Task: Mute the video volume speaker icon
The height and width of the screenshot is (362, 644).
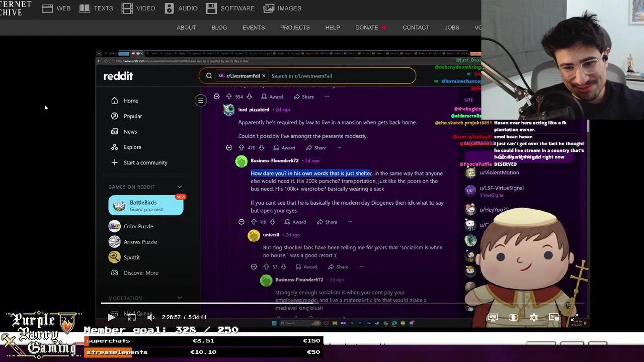Action: [150, 317]
